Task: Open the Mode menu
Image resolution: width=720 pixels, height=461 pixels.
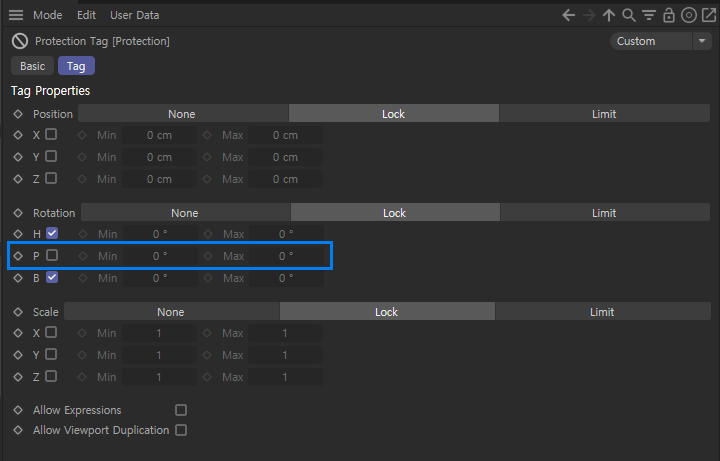Action: pyautogui.click(x=47, y=15)
